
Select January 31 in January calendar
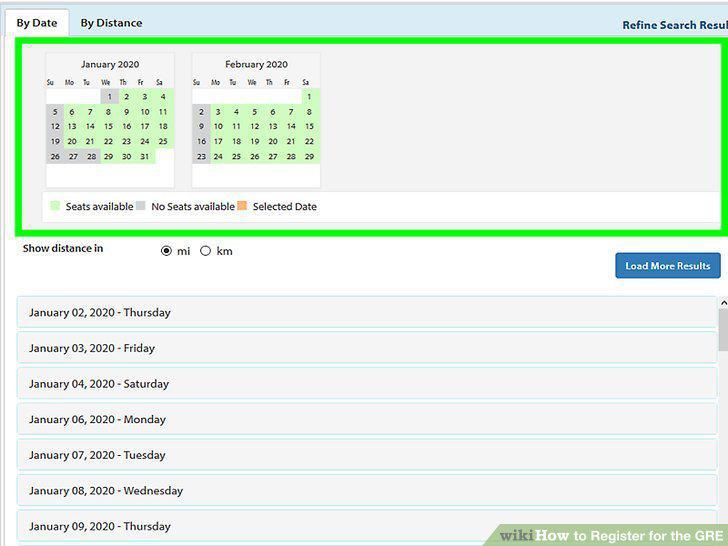click(x=145, y=156)
